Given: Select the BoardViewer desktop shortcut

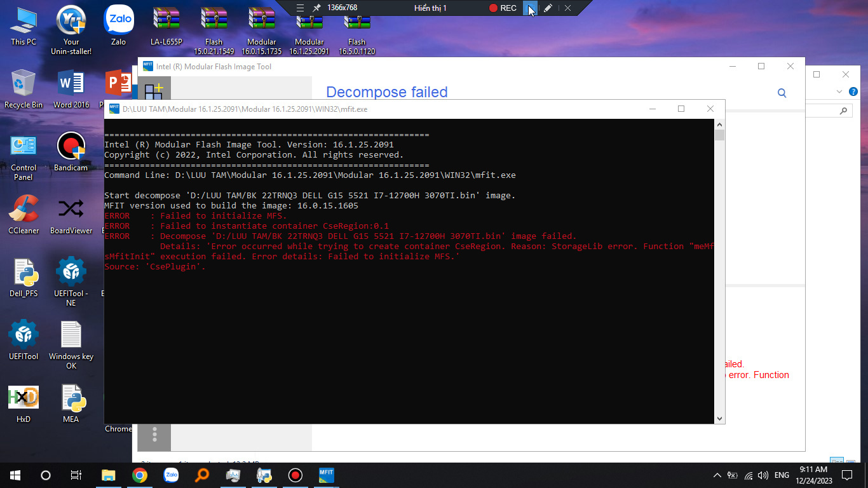Looking at the screenshot, I should 71,215.
